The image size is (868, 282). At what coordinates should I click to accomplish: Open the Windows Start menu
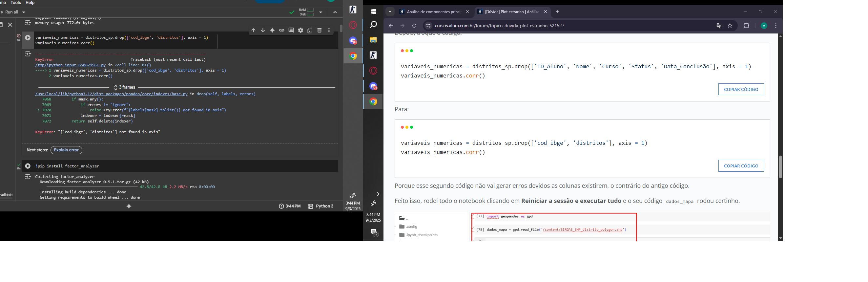coord(373,11)
